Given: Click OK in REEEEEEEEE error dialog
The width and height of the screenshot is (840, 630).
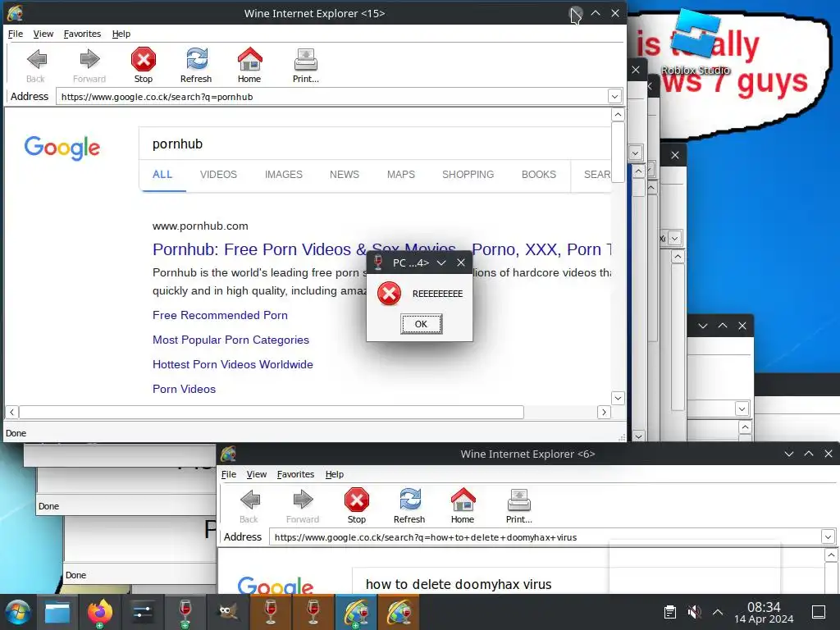Looking at the screenshot, I should 421,324.
